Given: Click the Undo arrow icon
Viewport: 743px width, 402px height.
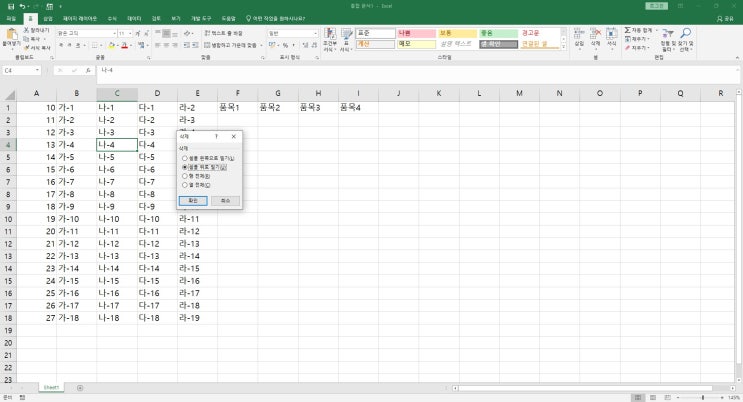Looking at the screenshot, I should tap(22, 6).
